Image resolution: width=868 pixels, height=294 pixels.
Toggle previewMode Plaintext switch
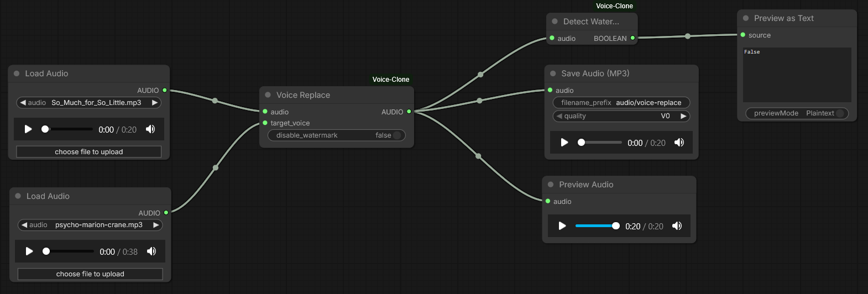[840, 113]
